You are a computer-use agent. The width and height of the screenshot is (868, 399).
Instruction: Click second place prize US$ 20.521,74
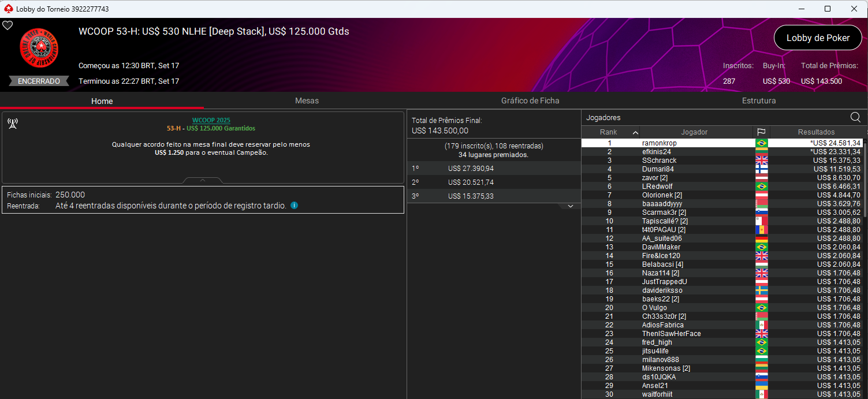click(471, 182)
